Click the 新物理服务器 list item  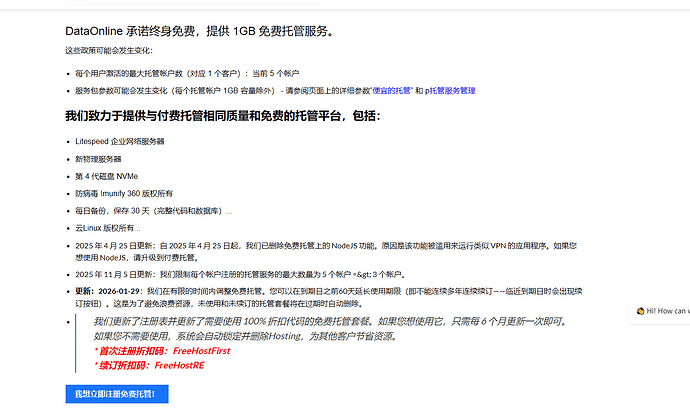[x=98, y=159]
